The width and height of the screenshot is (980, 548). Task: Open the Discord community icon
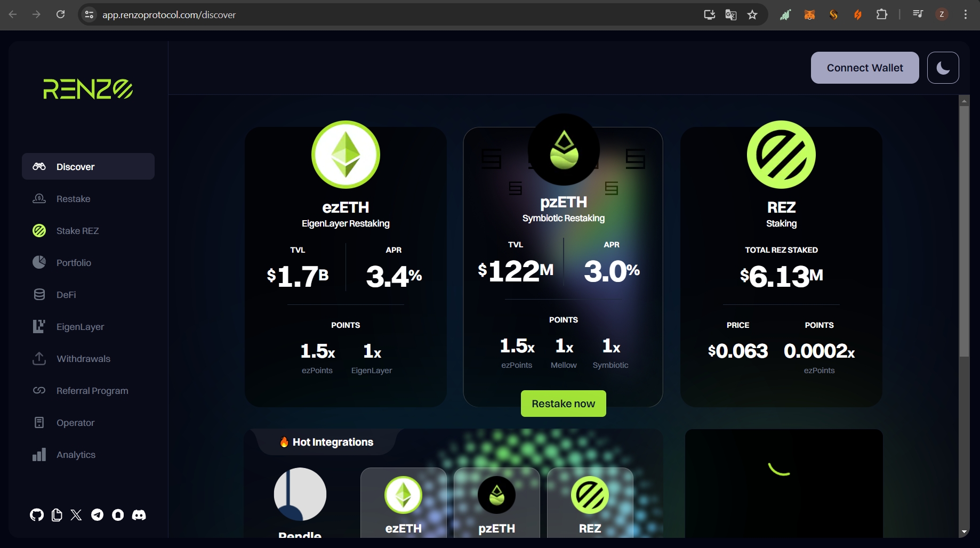(x=139, y=515)
